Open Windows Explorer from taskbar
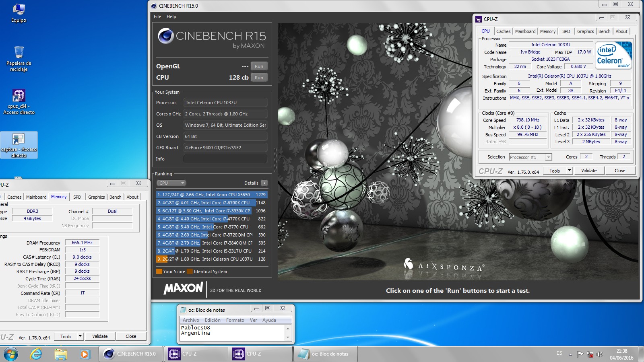 [x=60, y=354]
